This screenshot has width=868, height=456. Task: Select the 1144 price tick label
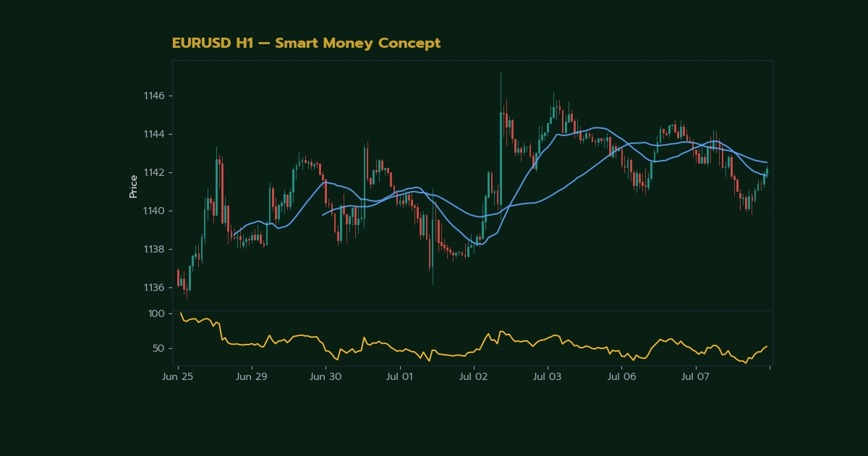[x=154, y=134]
